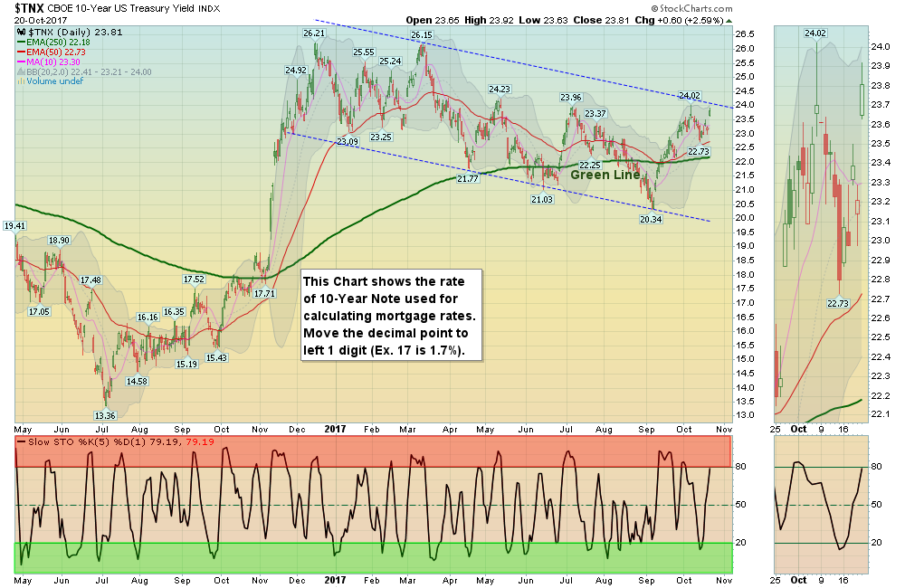Click the 17.05 low price label

39,311
